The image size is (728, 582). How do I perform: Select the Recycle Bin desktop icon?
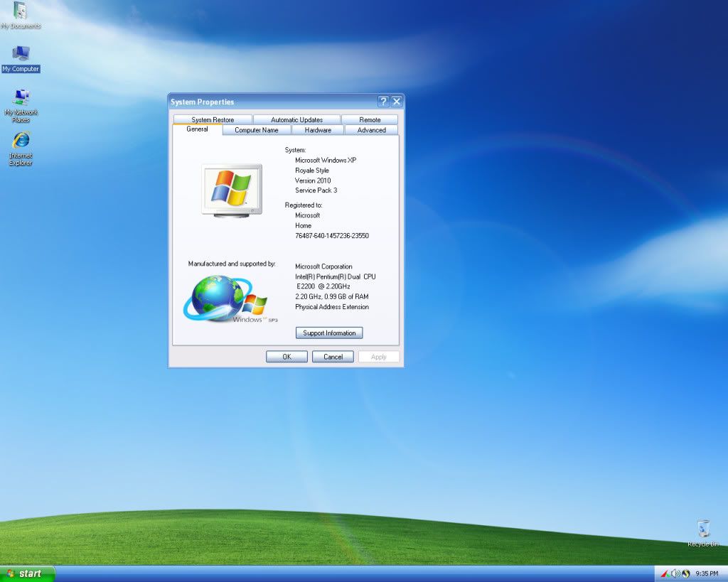(703, 534)
